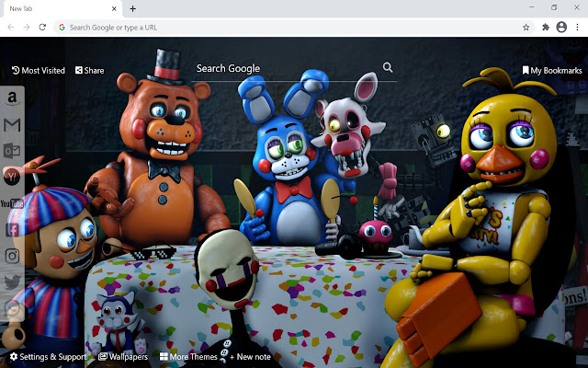Open Settings & Support
588x368 pixels.
pyautogui.click(x=48, y=357)
